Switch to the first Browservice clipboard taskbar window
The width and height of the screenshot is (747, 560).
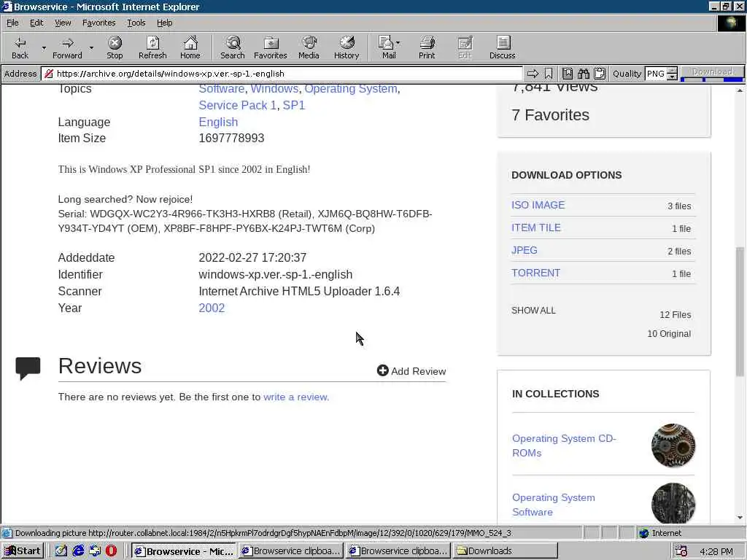click(x=290, y=551)
